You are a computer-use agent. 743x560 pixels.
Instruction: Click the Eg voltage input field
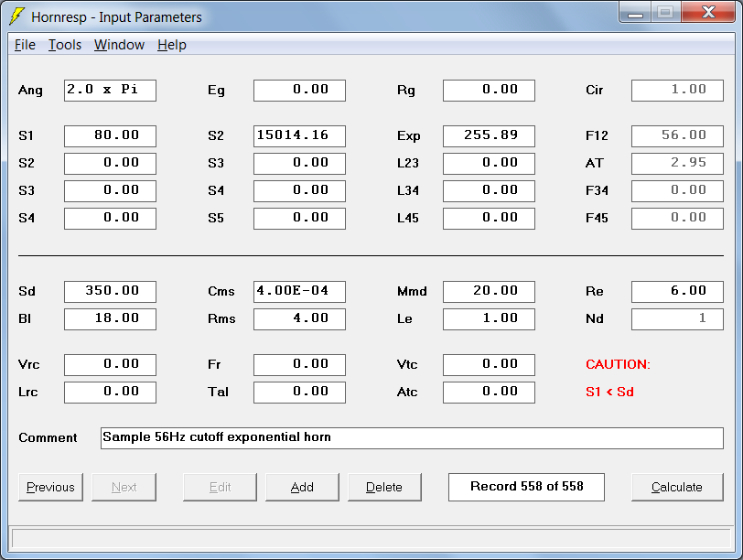299,90
